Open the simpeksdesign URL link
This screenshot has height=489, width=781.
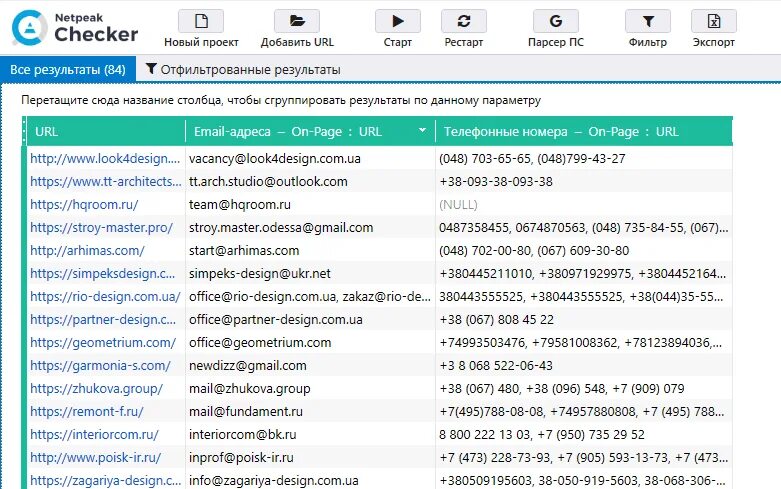click(103, 273)
